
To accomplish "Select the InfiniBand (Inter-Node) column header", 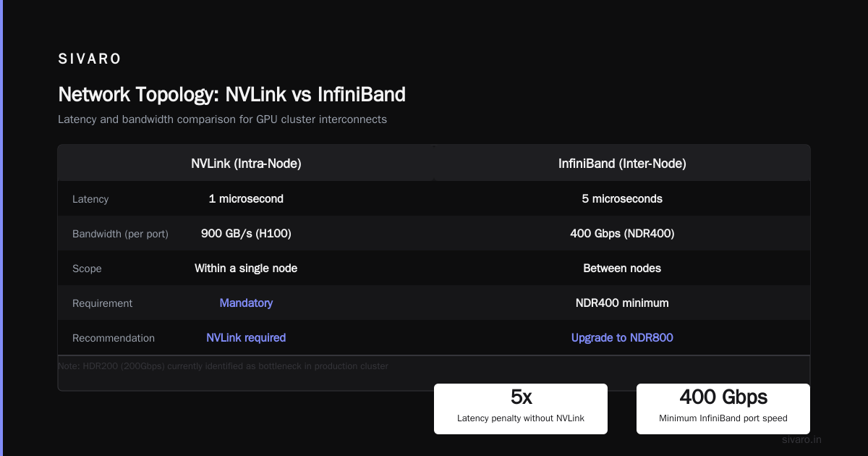I will click(x=622, y=164).
